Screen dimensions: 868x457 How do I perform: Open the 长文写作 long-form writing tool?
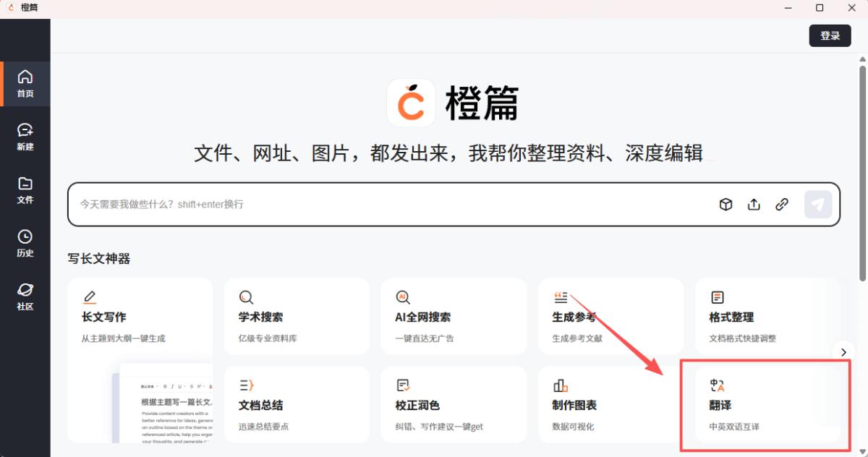point(140,317)
